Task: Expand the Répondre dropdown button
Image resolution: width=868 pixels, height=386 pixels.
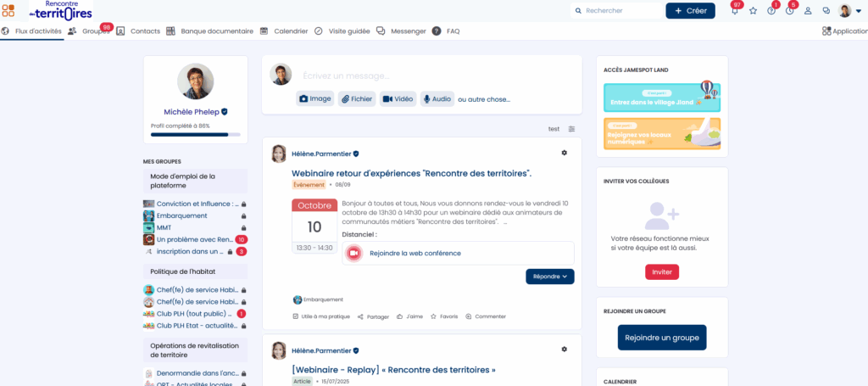Action: coord(549,277)
